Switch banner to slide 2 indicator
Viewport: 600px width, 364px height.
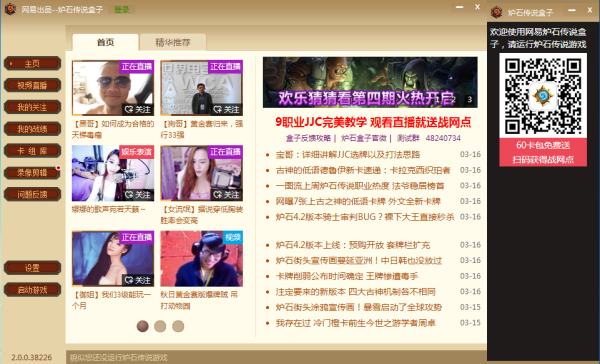pyautogui.click(x=454, y=100)
